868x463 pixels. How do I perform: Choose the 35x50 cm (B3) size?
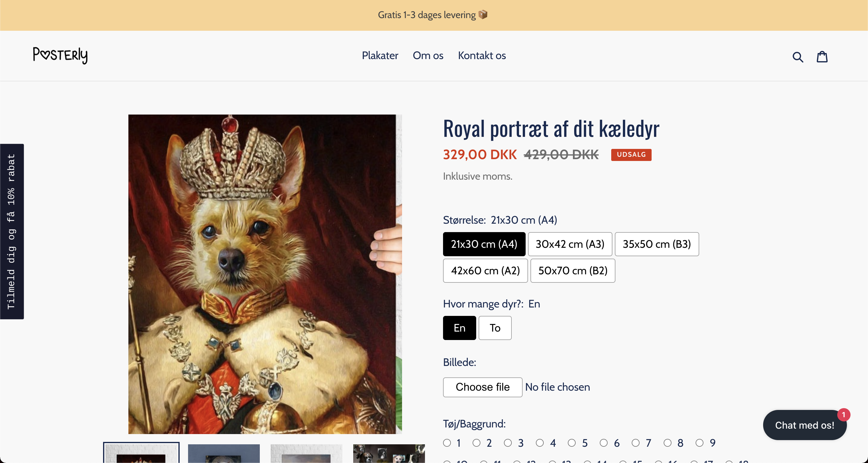click(656, 244)
